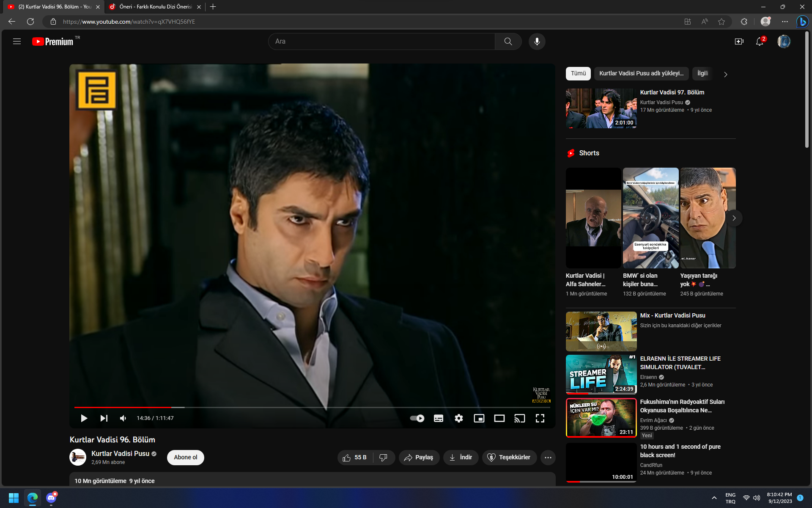The height and width of the screenshot is (508, 812).
Task: Skip to next video
Action: tap(104, 418)
